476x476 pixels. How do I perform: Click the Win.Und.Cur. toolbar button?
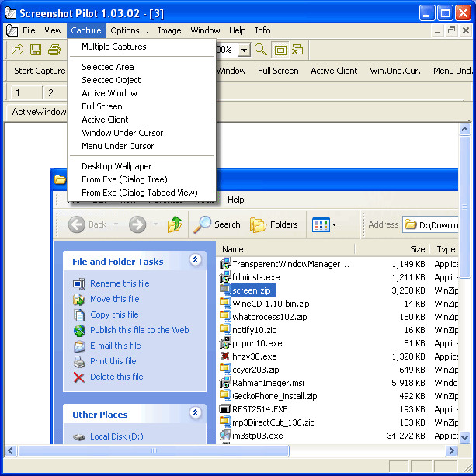tap(395, 71)
